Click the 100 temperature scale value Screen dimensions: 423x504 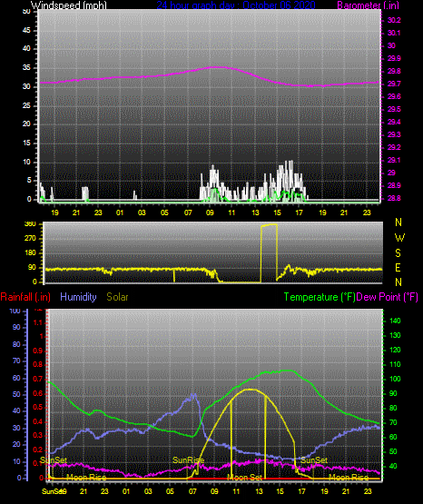395,379
